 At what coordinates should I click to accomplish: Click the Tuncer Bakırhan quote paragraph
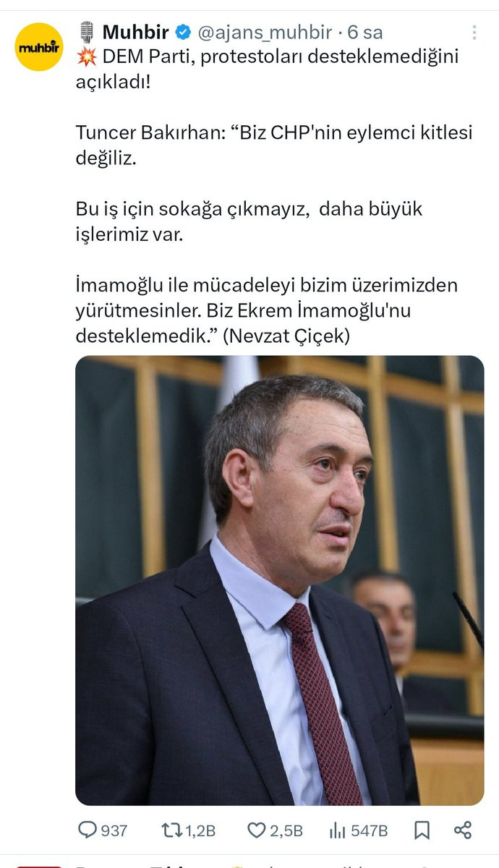274,145
